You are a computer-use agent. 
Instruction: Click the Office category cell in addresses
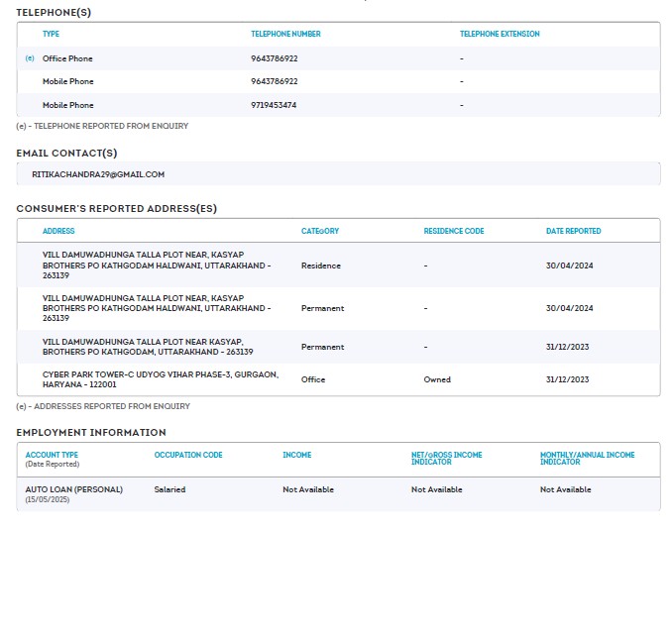click(313, 379)
